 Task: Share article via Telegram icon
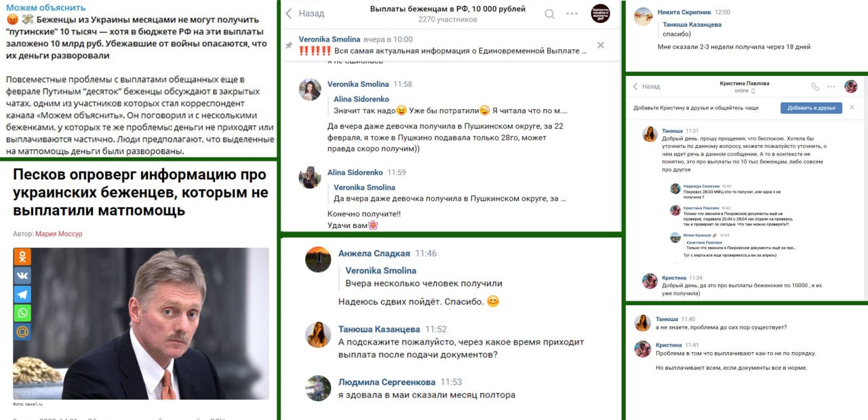point(22,294)
